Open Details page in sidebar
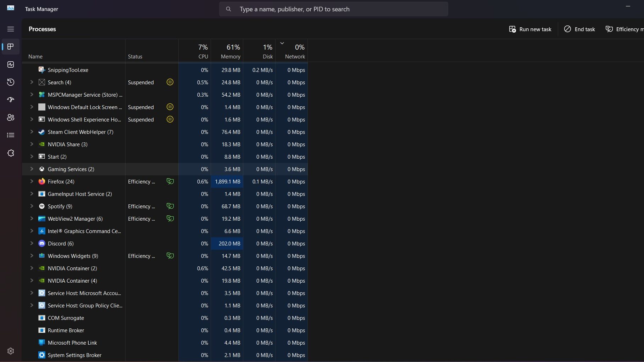 point(11,135)
